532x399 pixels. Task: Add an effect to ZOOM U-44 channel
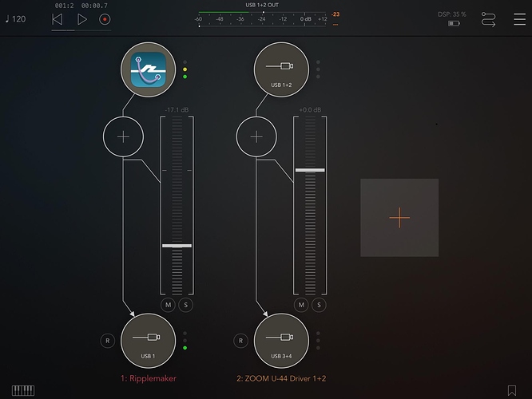[256, 136]
